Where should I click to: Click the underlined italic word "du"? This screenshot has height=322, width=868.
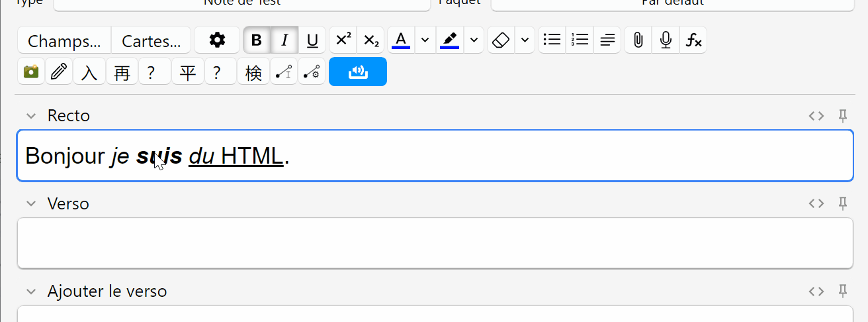(202, 156)
